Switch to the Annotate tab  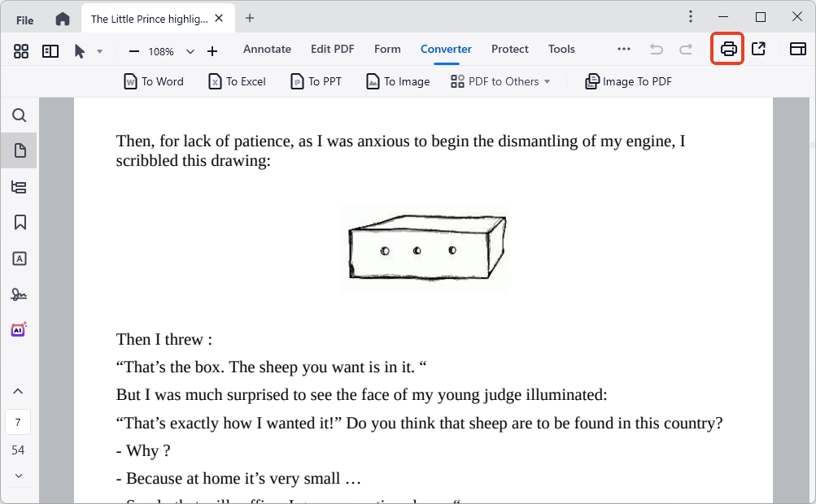pyautogui.click(x=267, y=49)
